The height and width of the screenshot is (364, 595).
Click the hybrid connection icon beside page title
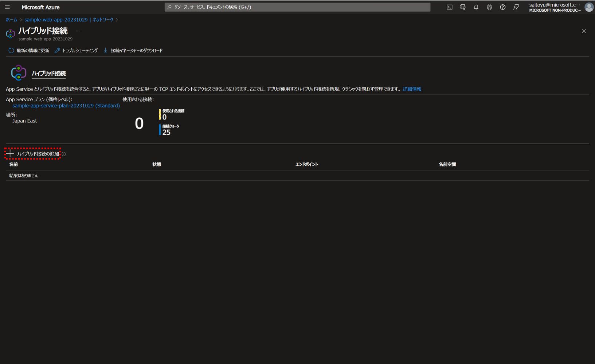point(11,34)
